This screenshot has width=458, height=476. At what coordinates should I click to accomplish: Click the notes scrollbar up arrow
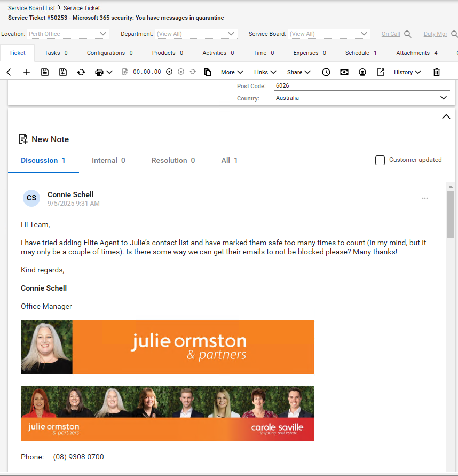[451, 186]
